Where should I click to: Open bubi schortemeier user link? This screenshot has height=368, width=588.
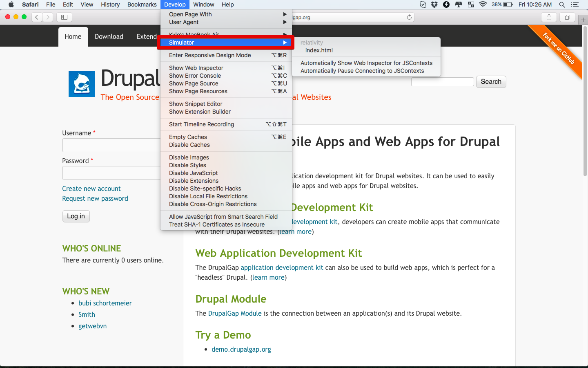[x=105, y=303]
